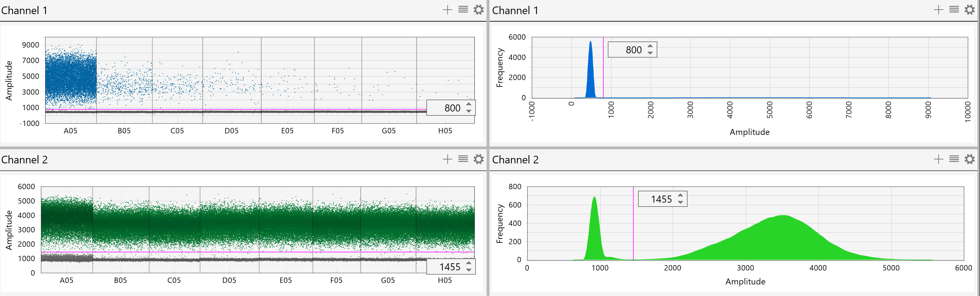Click the plus icon in Channel 2 scatter panel
The width and height of the screenshot is (980, 296).
[447, 159]
